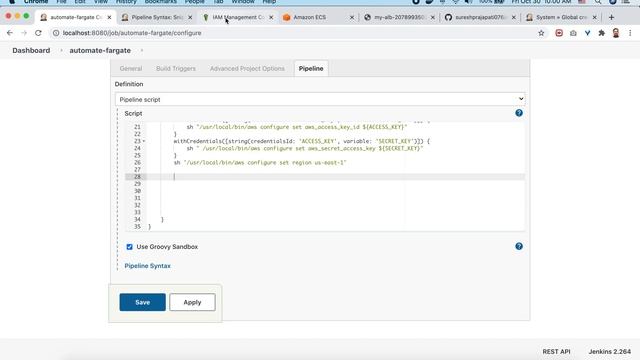
Task: Open automate-fargate breadcrumb link
Action: pos(100,50)
